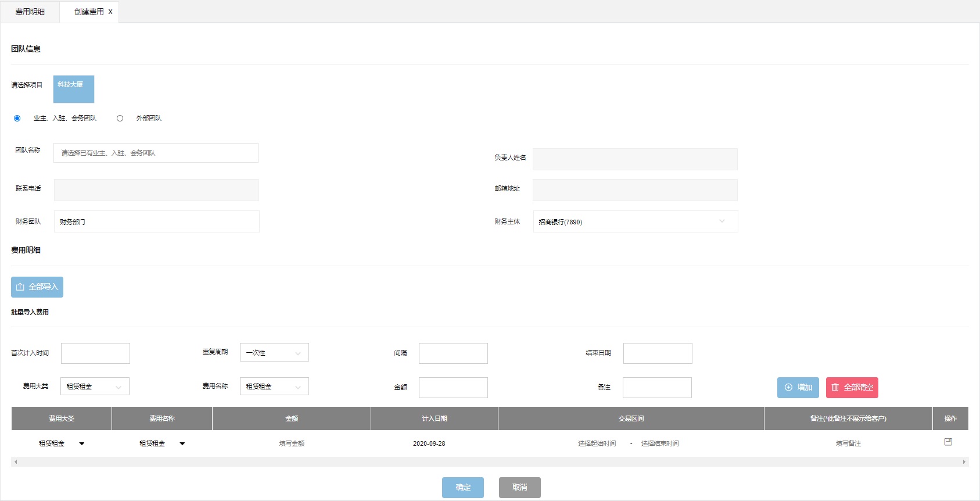Image resolution: width=980 pixels, height=501 pixels.
Task: Switch to the 费用明细 tab
Action: click(x=30, y=12)
